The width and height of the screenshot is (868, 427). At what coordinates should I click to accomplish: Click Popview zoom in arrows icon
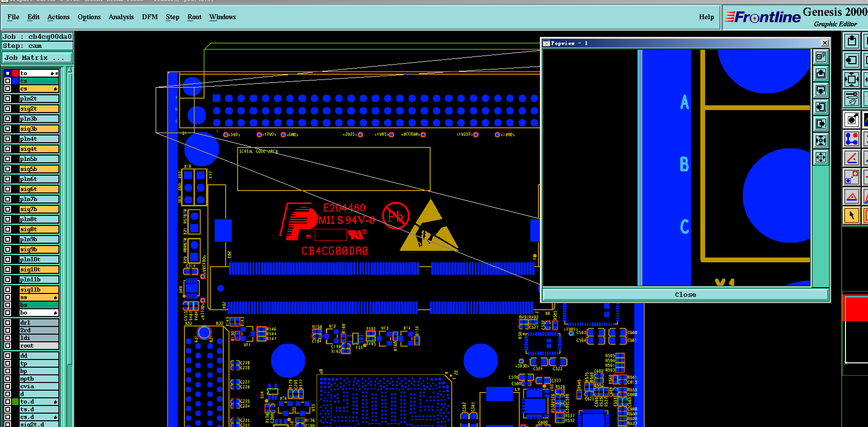pyautogui.click(x=821, y=140)
